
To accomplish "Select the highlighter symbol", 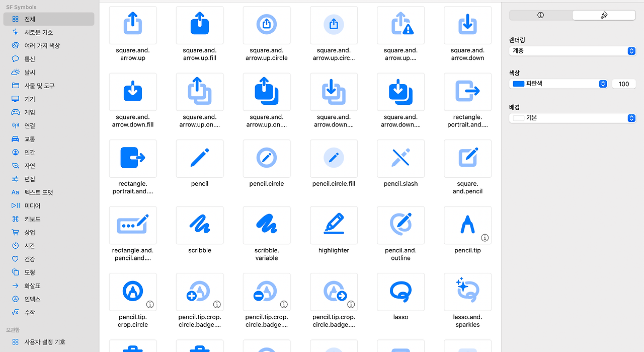I will click(x=334, y=225).
